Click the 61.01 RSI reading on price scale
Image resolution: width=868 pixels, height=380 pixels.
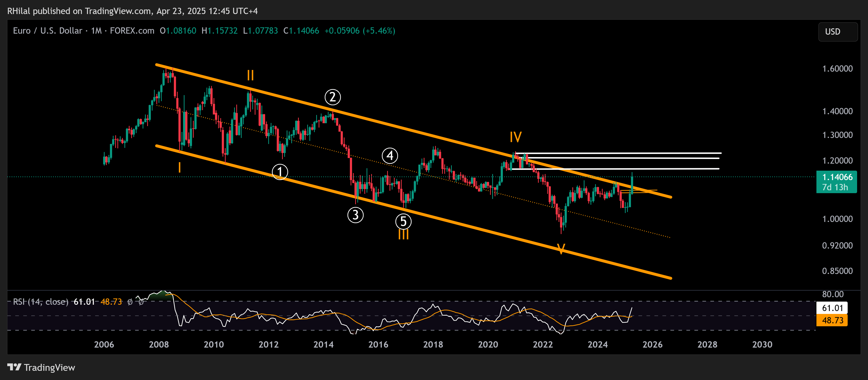832,308
